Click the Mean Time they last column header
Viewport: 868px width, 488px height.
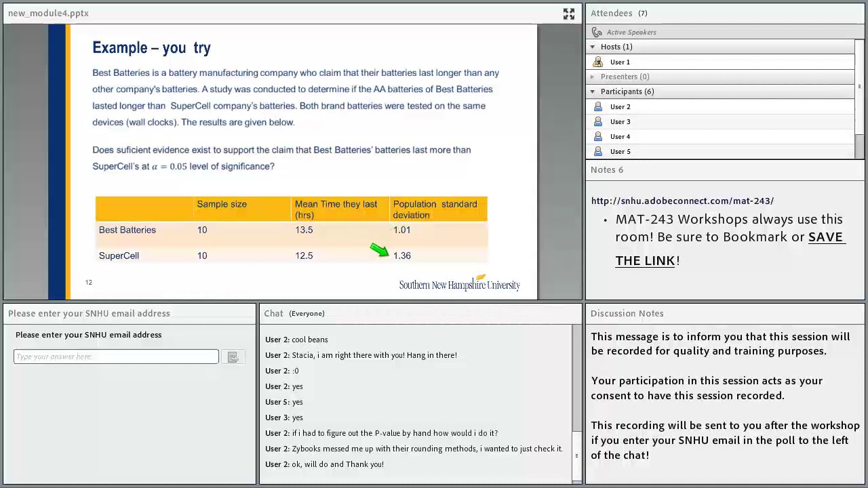click(336, 209)
